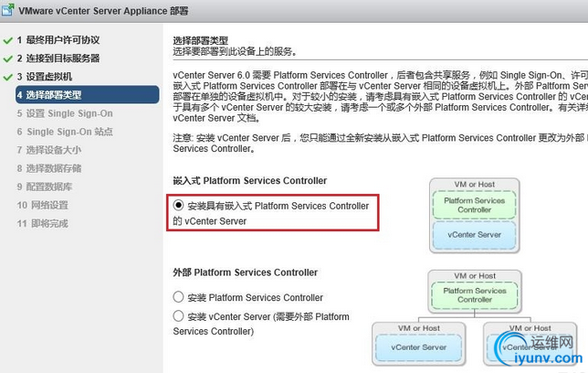The height and width of the screenshot is (373, 588).
Task: Click the embedded deployment diagram image
Action: [x=475, y=216]
